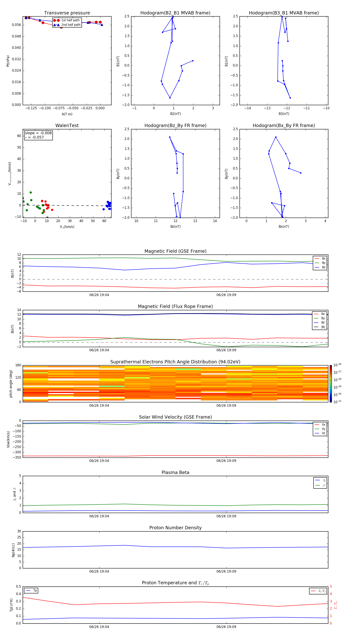
Task: Select the 'Vz' legend entry
Action: click(320, 433)
